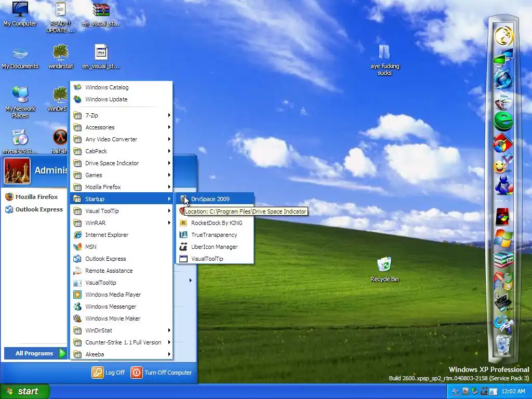Viewport: 532px width, 399px height.
Task: Click the green-arrow hardware tray icon
Action: coord(474,391)
